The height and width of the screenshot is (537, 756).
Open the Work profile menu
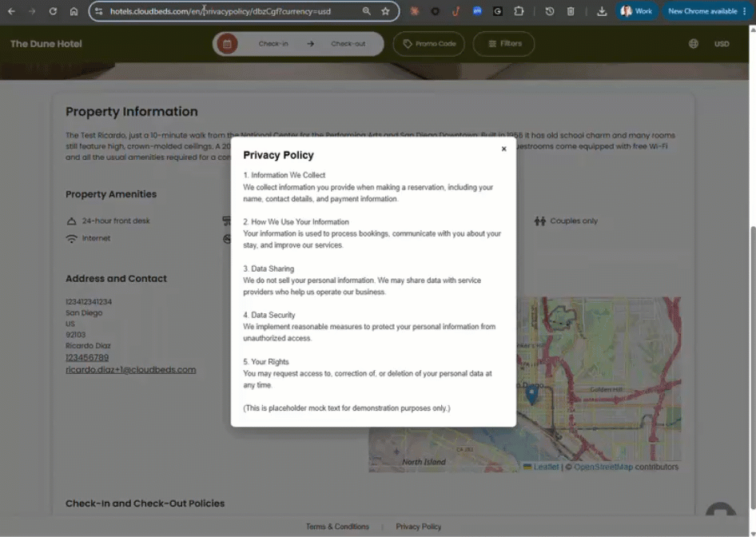click(636, 11)
